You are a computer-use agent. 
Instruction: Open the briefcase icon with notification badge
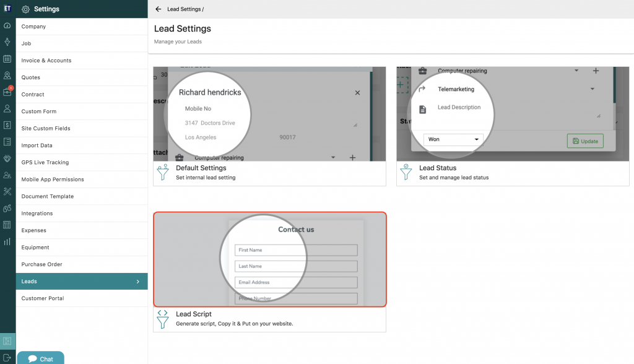7,92
